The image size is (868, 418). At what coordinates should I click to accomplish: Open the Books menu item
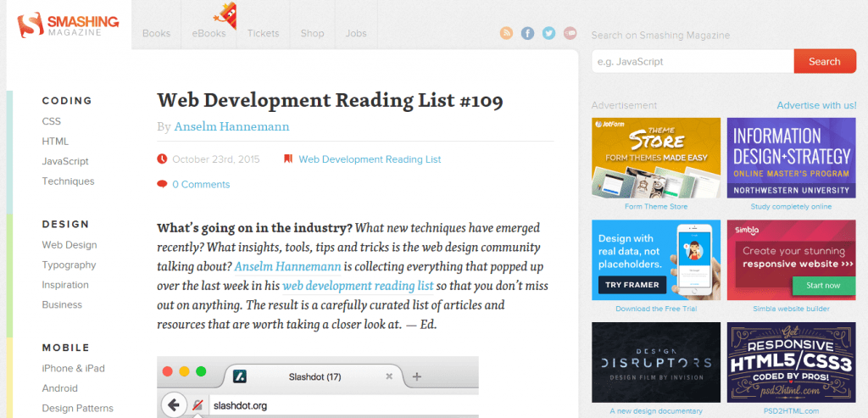pos(156,33)
